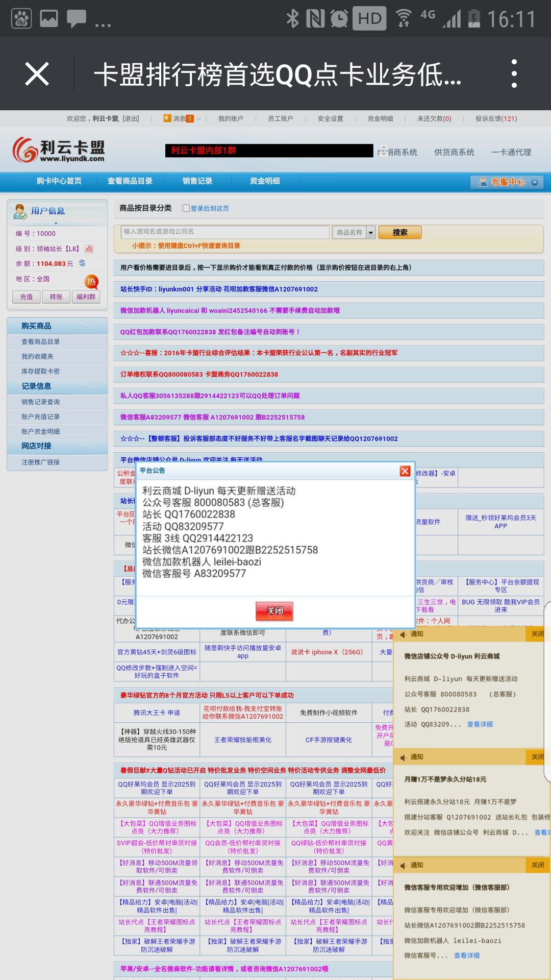Refresh balance with the refresh icon

tap(82, 263)
